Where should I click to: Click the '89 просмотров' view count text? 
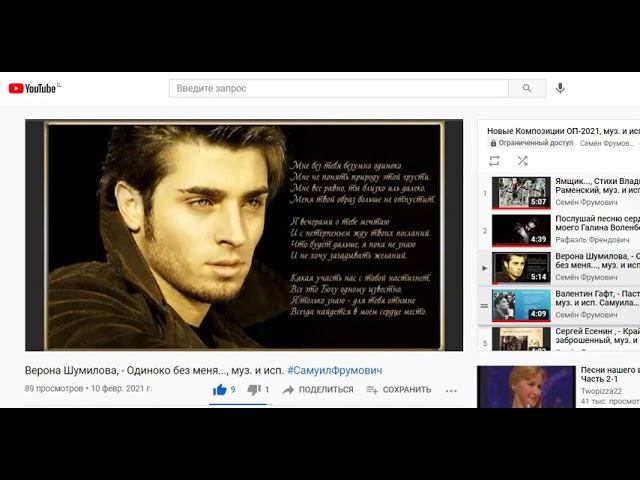54,389
